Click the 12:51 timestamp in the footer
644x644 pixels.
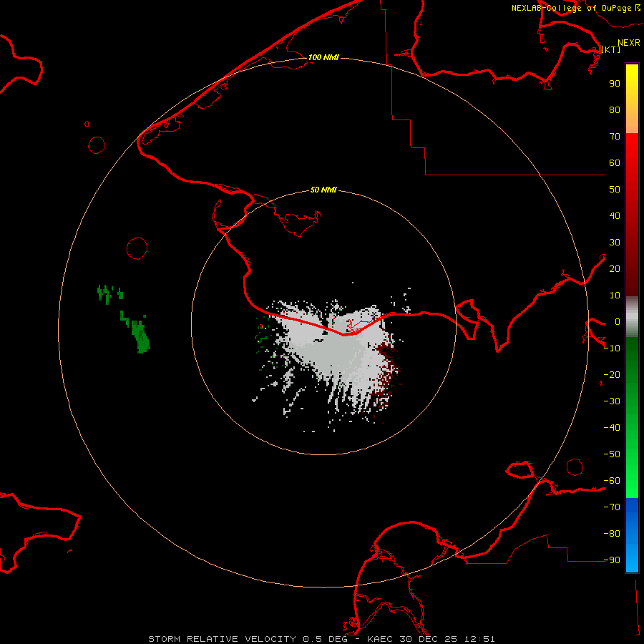(479, 639)
